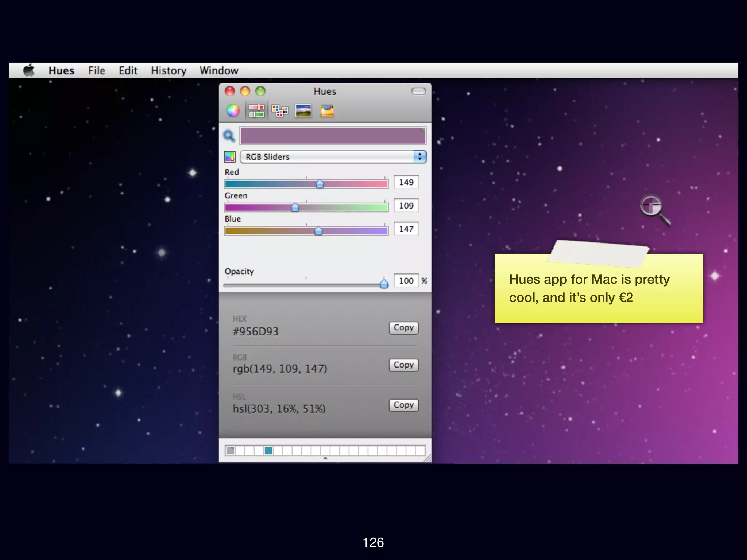Click the Blue slider track

tap(306, 231)
